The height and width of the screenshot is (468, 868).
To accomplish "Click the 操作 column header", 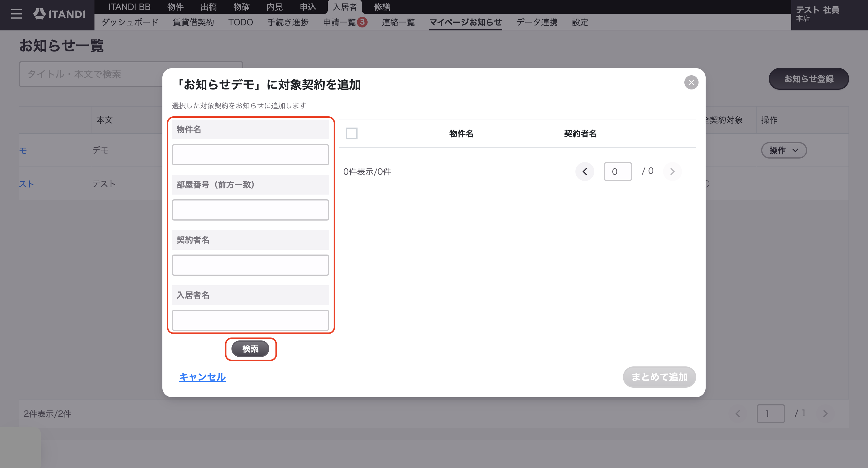I will coord(769,120).
